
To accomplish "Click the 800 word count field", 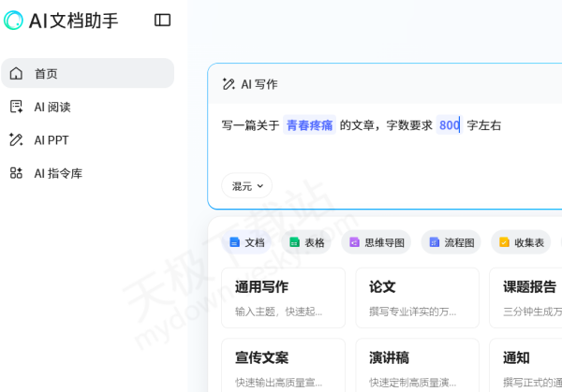I will [450, 125].
